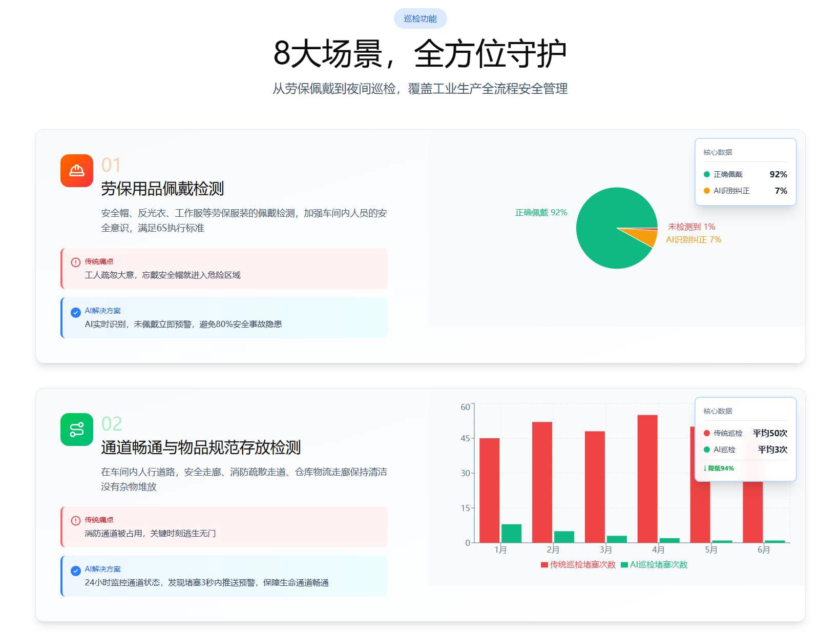Click the orange hard hat icon for scenario 01
Image resolution: width=840 pixels, height=632 pixels.
coord(77,171)
